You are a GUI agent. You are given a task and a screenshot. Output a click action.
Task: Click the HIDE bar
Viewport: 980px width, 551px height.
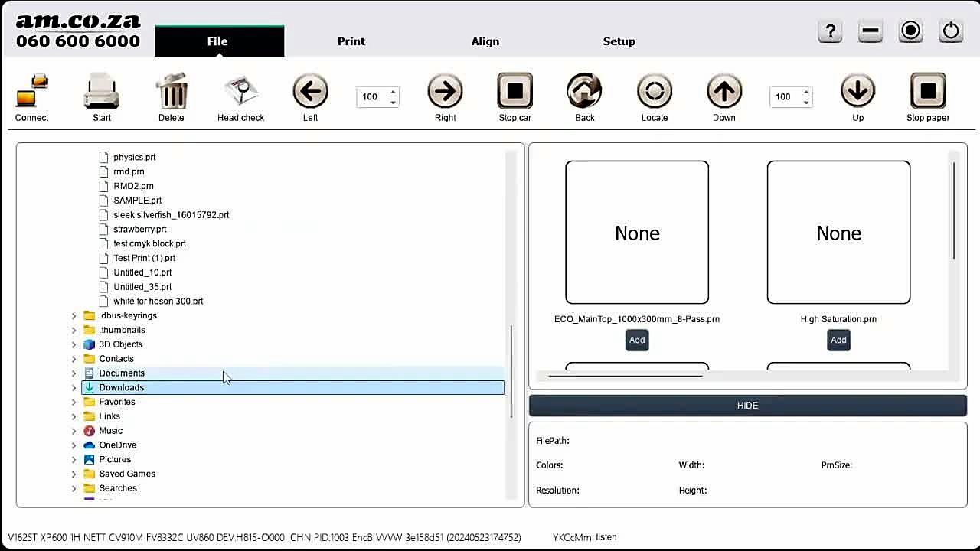tap(748, 406)
